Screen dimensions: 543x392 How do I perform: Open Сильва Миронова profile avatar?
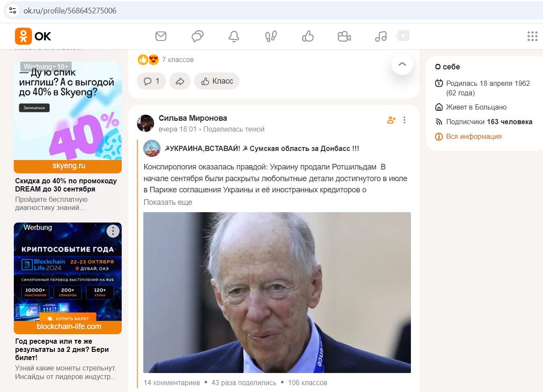tap(145, 123)
